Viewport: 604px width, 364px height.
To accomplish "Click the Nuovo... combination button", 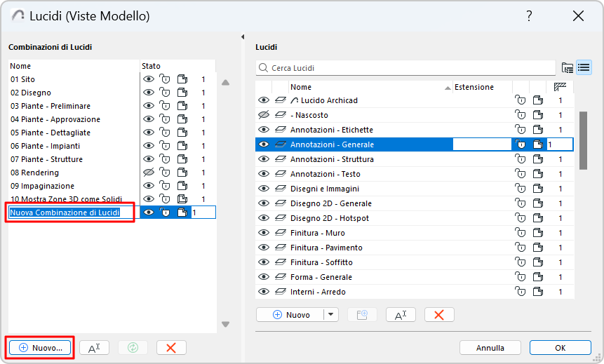I will click(41, 348).
